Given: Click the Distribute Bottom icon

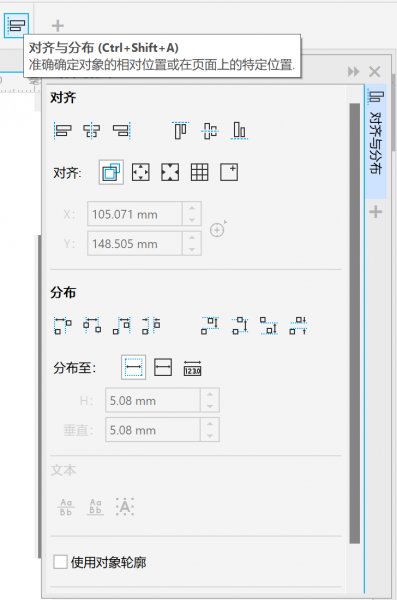Looking at the screenshot, I should point(269,326).
